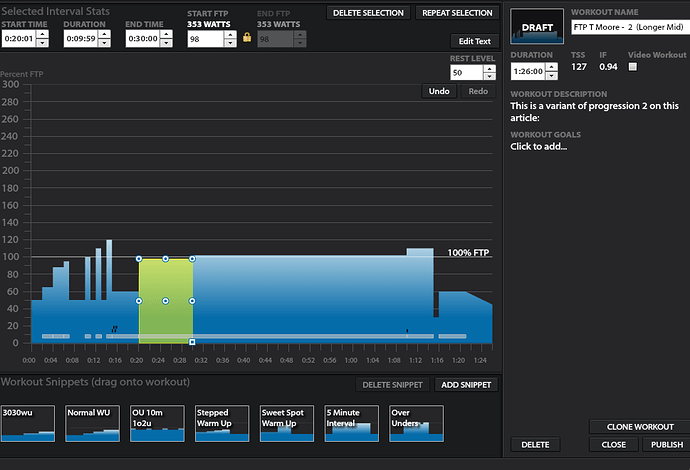The height and width of the screenshot is (470, 690).
Task: Click the Delete Snippet button
Action: coord(393,385)
